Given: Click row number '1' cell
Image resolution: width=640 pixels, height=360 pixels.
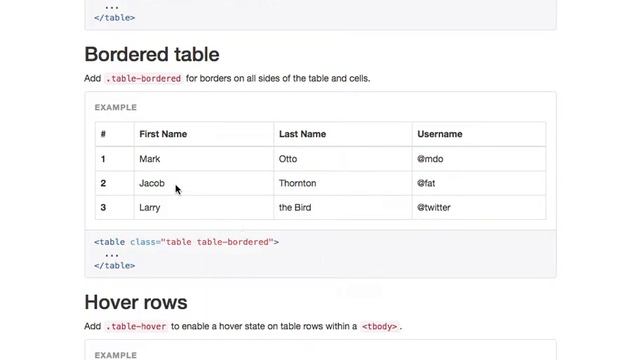Looking at the screenshot, I should click(115, 159).
